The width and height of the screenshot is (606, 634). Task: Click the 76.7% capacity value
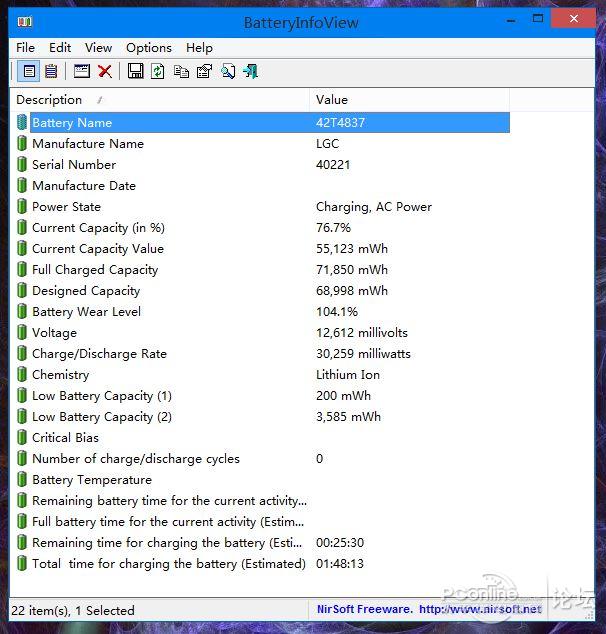333,228
